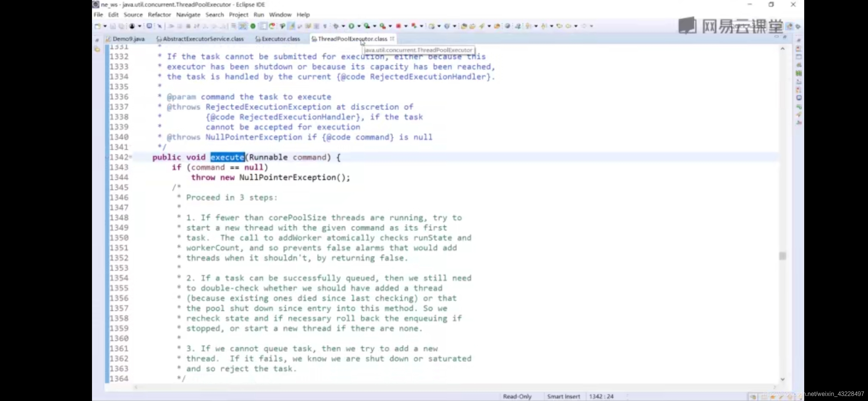
Task: Click the Resume debug toolbar icon
Action: (171, 26)
